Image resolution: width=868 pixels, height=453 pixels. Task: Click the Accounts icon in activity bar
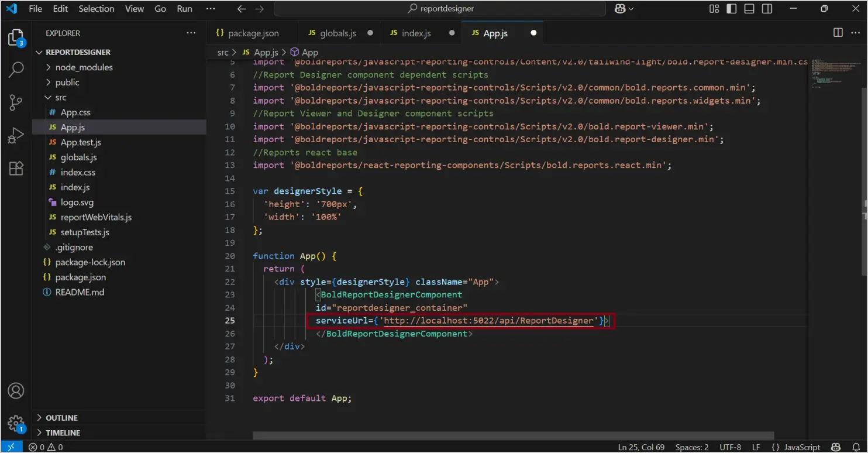click(x=16, y=391)
